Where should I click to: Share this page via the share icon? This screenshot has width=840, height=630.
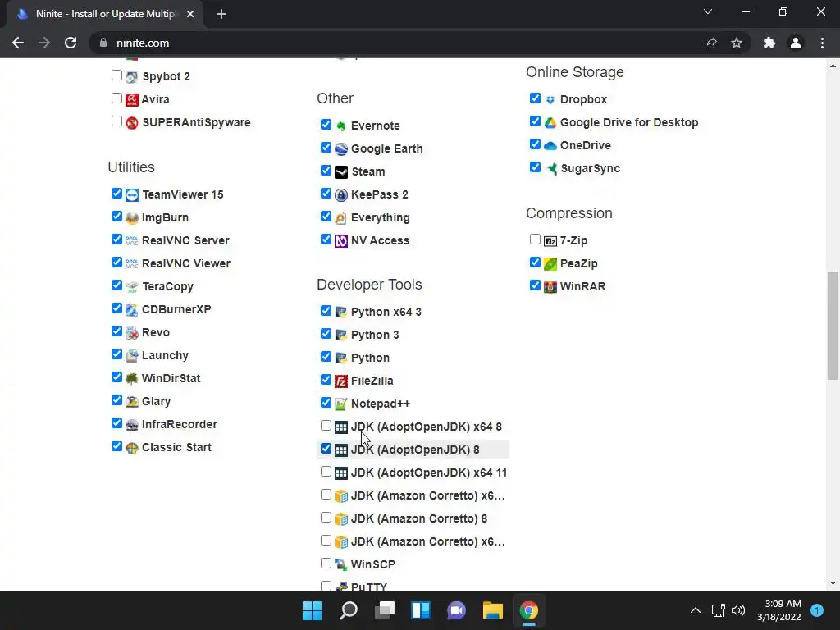(x=710, y=43)
